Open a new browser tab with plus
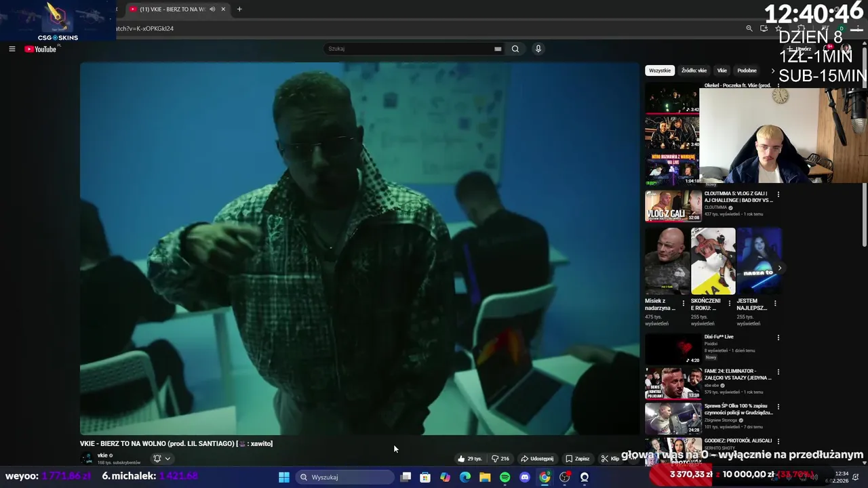The width and height of the screenshot is (868, 488). [239, 9]
